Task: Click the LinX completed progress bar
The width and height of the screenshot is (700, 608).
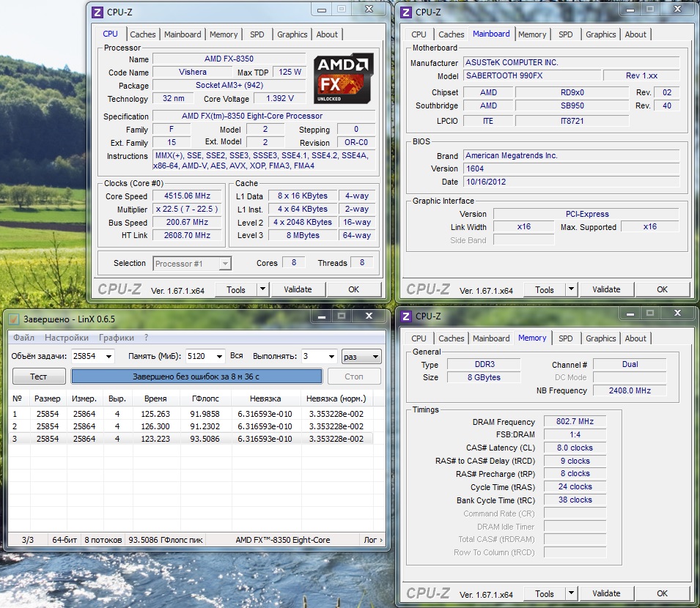Action: [196, 377]
